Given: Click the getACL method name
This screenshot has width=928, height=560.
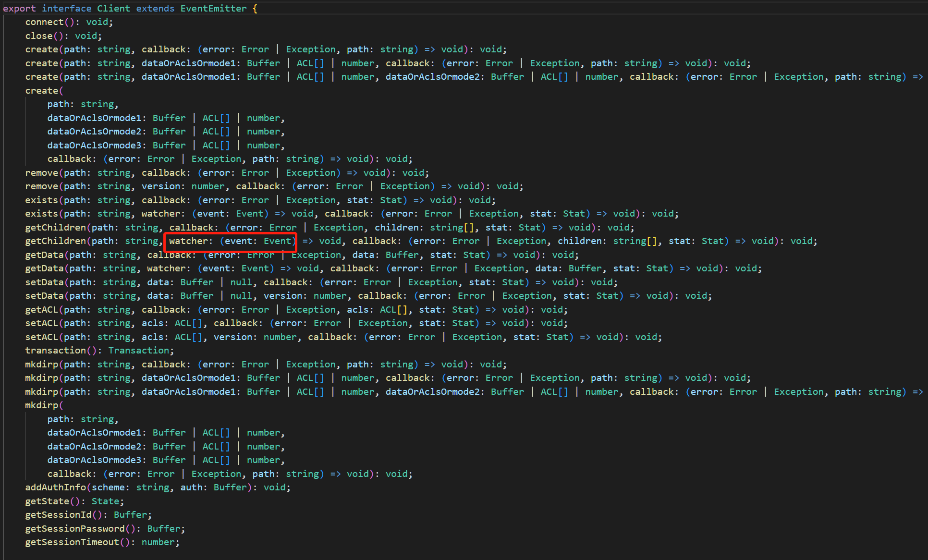Looking at the screenshot, I should click(41, 310).
